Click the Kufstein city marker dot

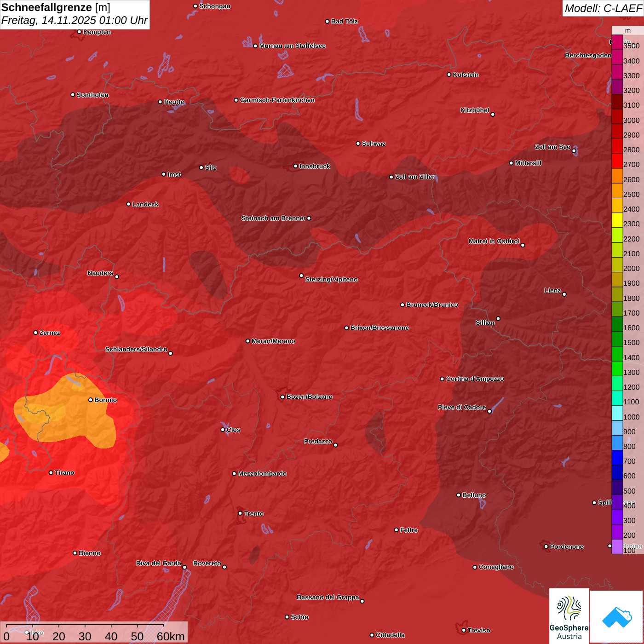point(449,75)
